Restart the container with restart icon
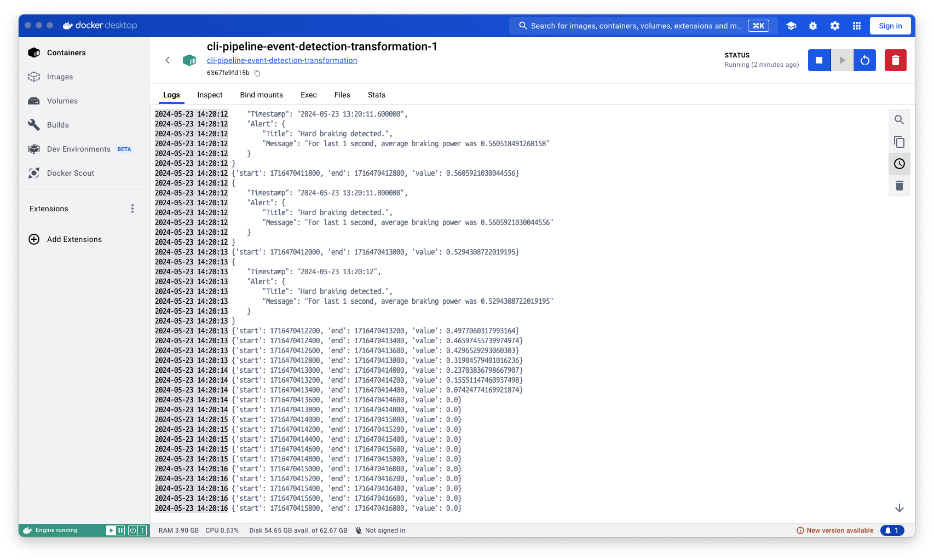Screen dimensions: 934x560 coord(865,60)
